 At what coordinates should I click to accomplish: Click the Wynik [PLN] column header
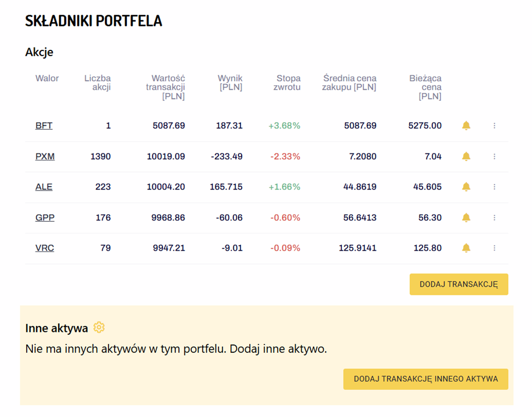tap(231, 83)
